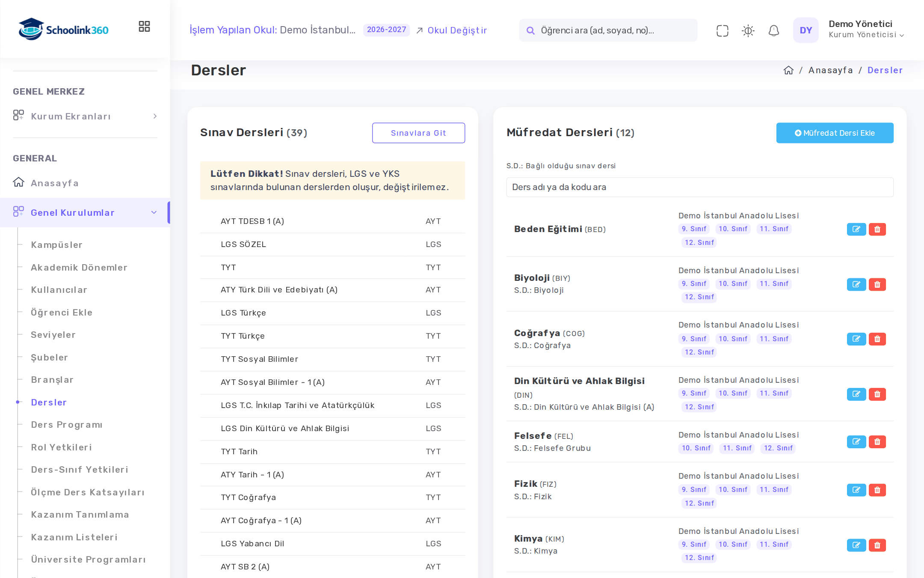924x578 pixels.
Task: Open Ölçme Ders Katsayıları item
Action: point(87,492)
